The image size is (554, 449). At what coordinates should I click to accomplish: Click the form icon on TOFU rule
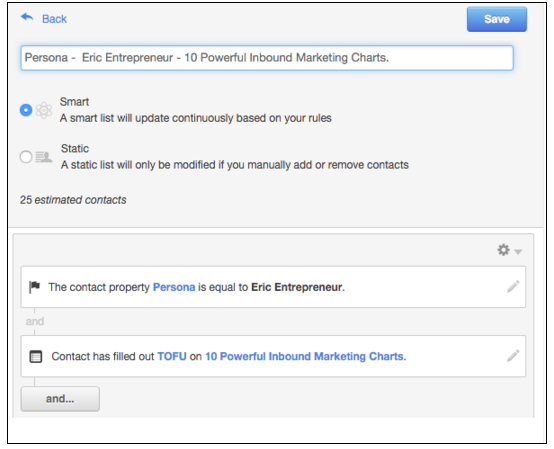coord(35,356)
